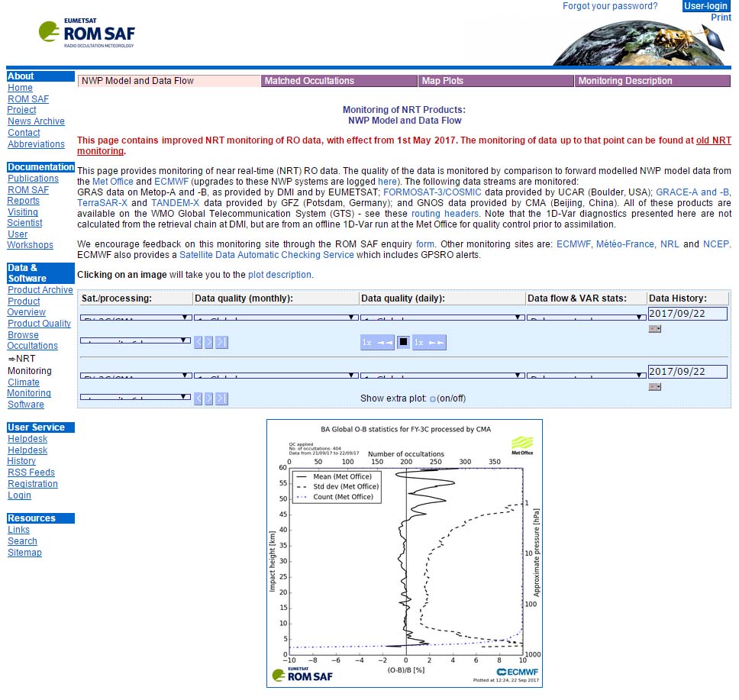Open the lower Data flow & VAR stats dropdown
The image size is (739, 700).
(586, 376)
